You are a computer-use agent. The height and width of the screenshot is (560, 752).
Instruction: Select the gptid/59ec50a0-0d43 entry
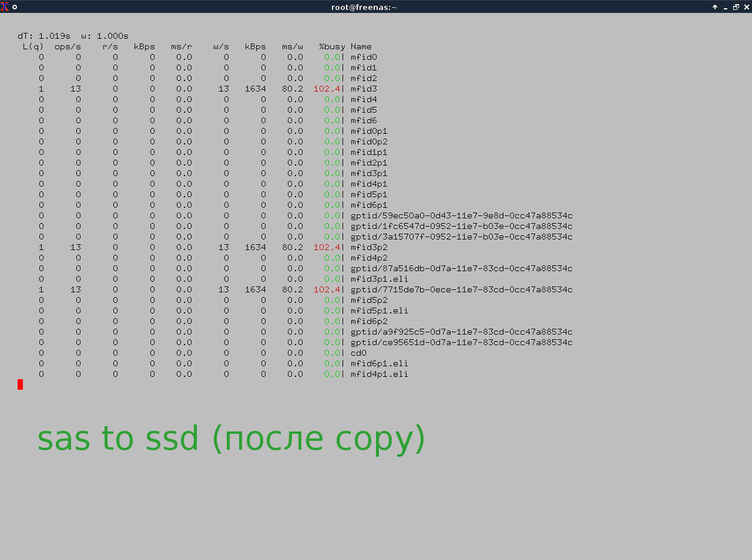(462, 215)
